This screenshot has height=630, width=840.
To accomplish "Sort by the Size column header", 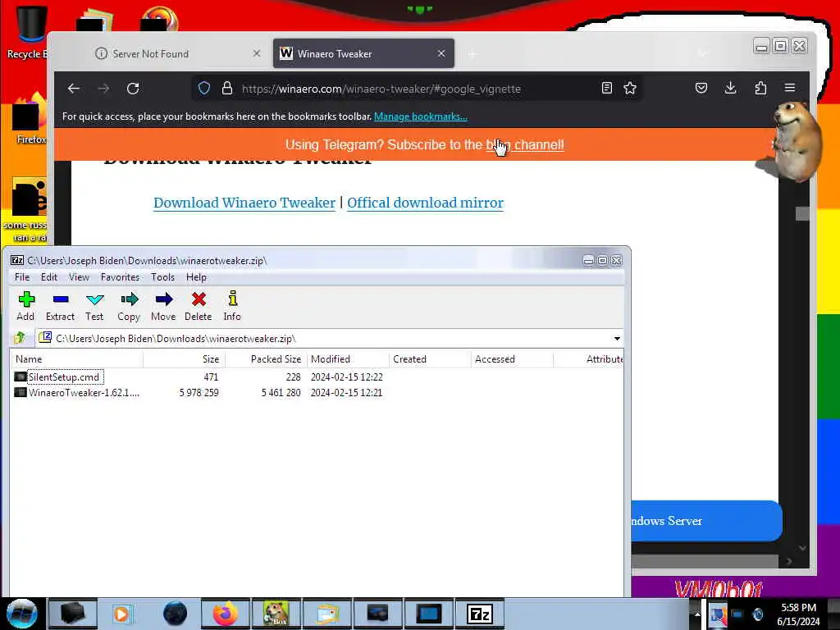I will 185,359.
